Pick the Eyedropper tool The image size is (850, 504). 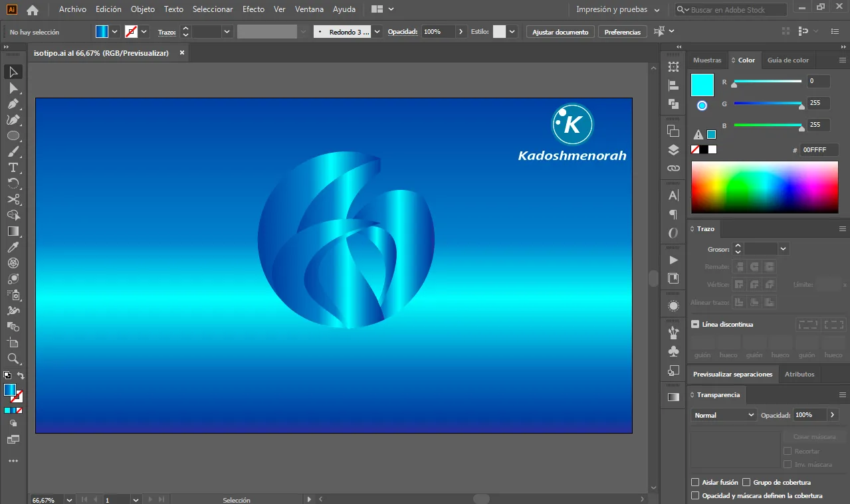[13, 247]
